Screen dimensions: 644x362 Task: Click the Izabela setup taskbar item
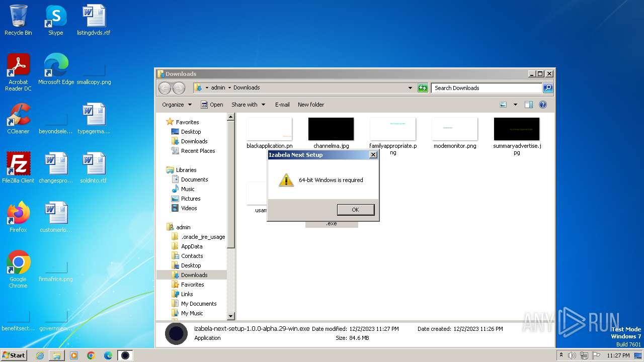125,355
